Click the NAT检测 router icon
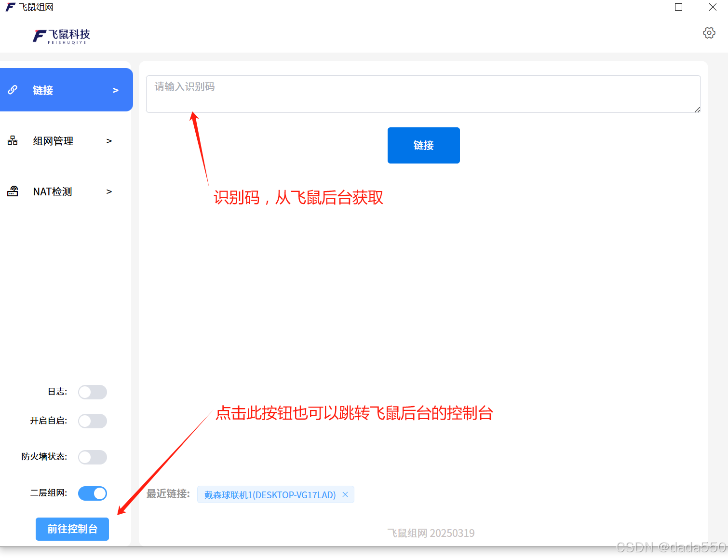This screenshot has width=728, height=560. [x=13, y=191]
